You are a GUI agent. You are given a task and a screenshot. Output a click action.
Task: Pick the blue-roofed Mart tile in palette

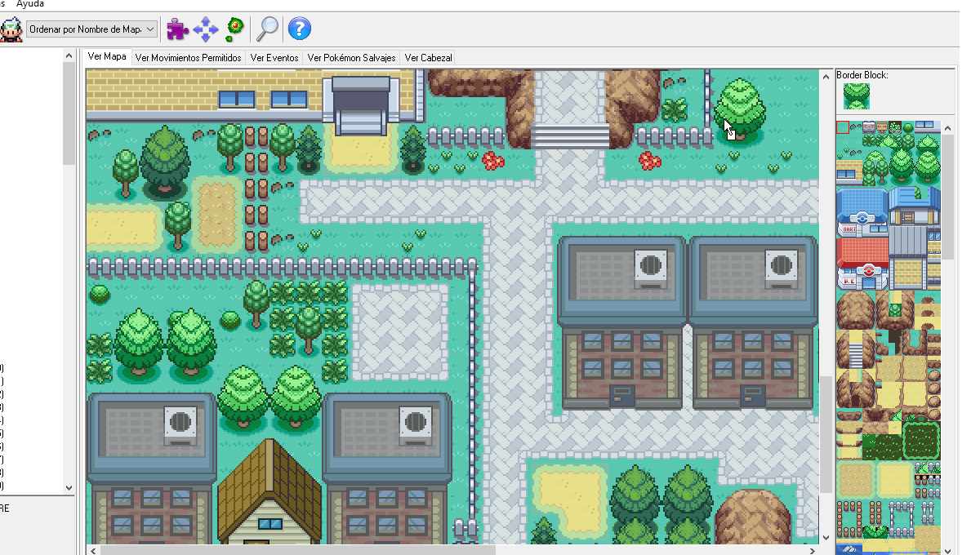coord(862,212)
